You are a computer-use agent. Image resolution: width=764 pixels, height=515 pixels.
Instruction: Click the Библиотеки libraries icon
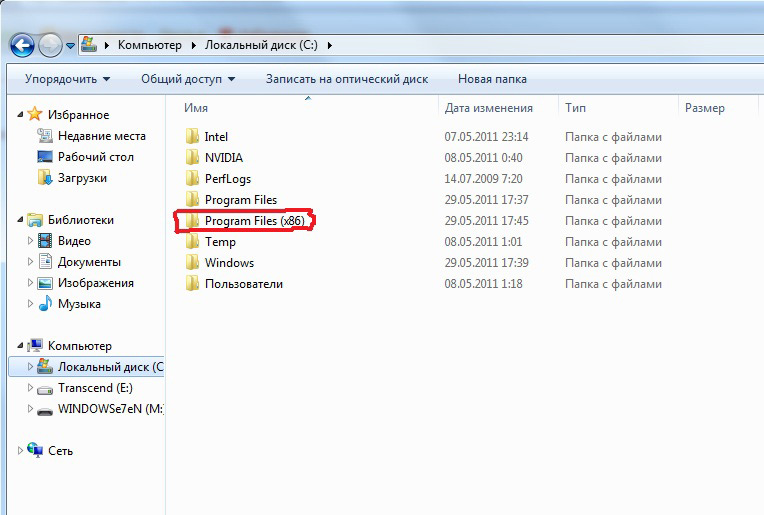[x=35, y=220]
